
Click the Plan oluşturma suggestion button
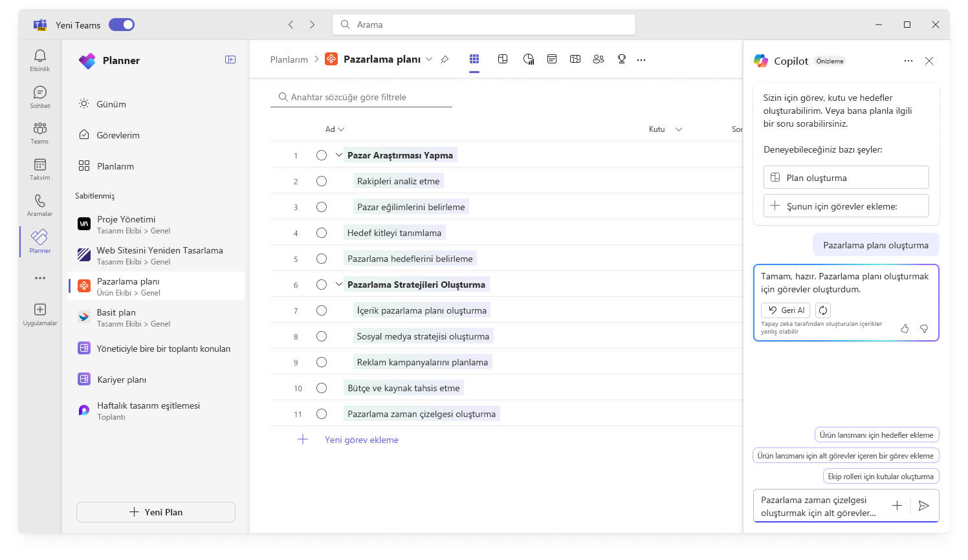tap(846, 177)
